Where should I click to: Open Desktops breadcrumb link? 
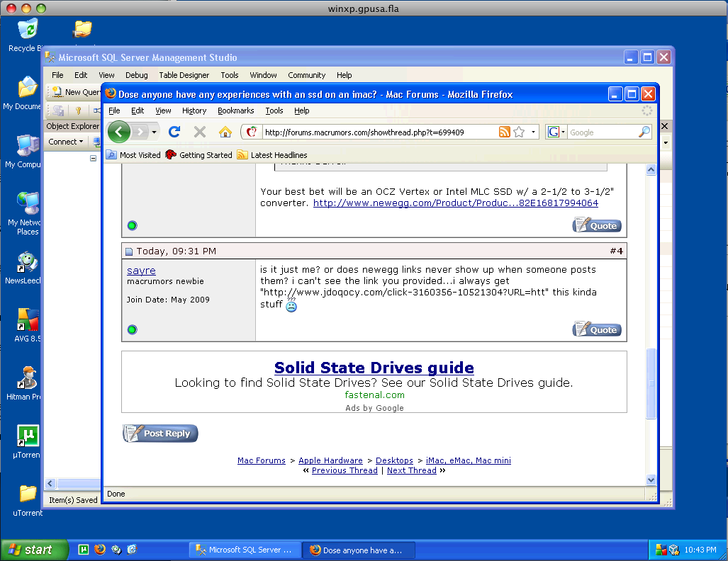[394, 460]
